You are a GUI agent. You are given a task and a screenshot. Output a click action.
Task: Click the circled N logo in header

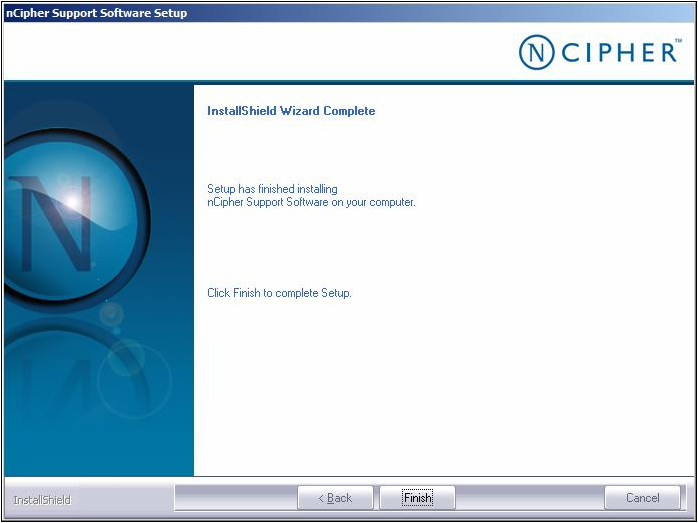(536, 52)
